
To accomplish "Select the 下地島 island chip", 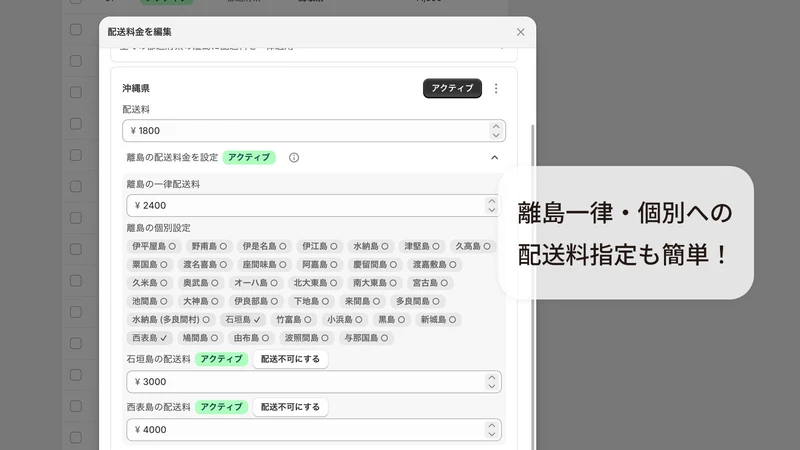I will click(311, 302).
